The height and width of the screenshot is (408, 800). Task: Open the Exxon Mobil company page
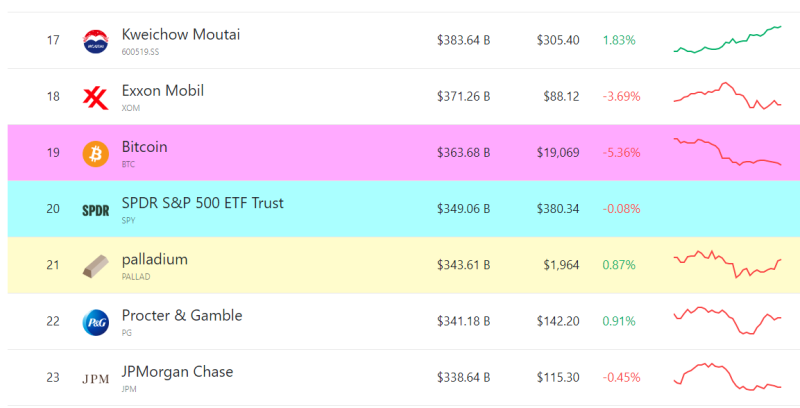click(x=163, y=90)
